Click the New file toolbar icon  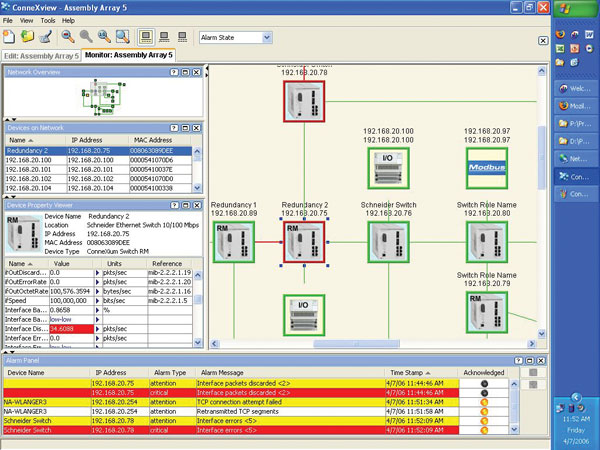[9, 37]
